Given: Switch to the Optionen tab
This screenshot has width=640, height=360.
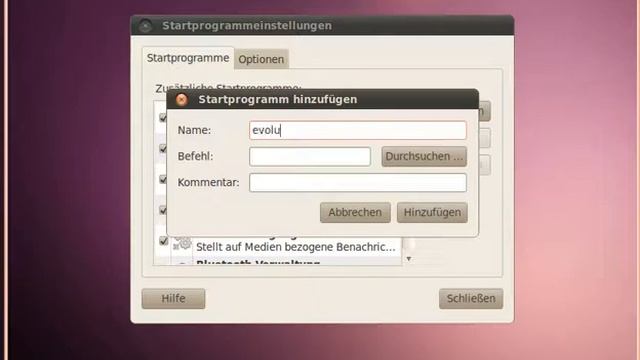Looking at the screenshot, I should point(261,59).
